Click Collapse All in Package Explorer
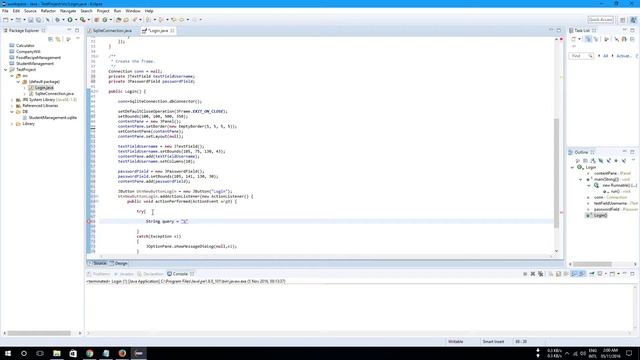The width and height of the screenshot is (640, 360). pos(51,39)
